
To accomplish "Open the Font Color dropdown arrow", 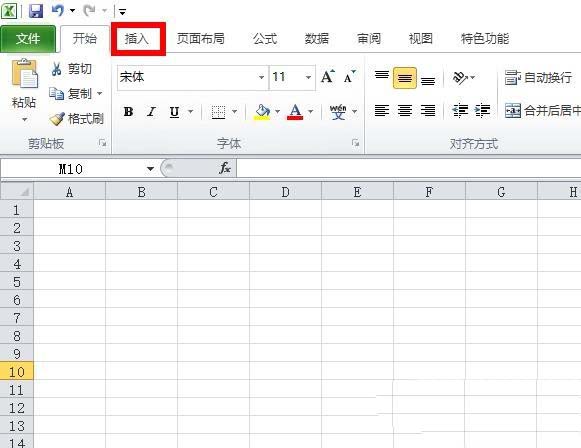I will [x=311, y=111].
